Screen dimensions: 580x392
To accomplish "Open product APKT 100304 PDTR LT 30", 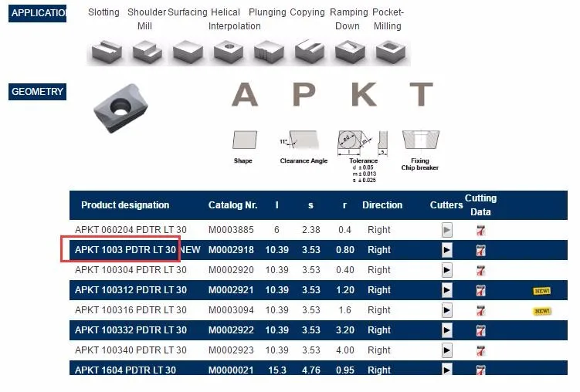I will [x=131, y=270].
